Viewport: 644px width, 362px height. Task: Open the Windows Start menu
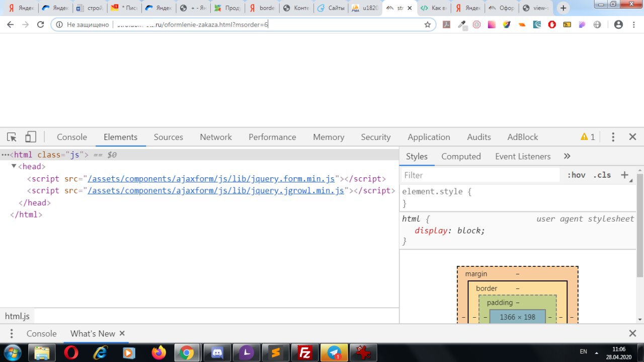(12, 352)
